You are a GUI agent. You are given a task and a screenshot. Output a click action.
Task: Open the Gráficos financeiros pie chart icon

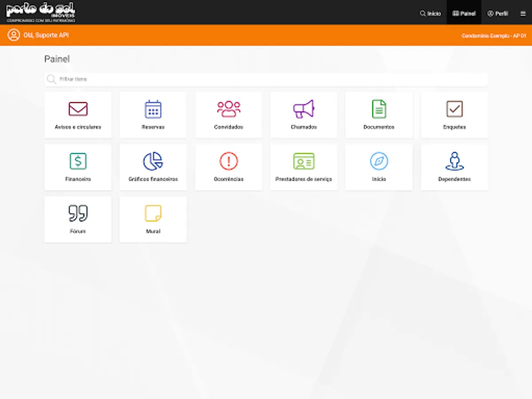(x=153, y=161)
